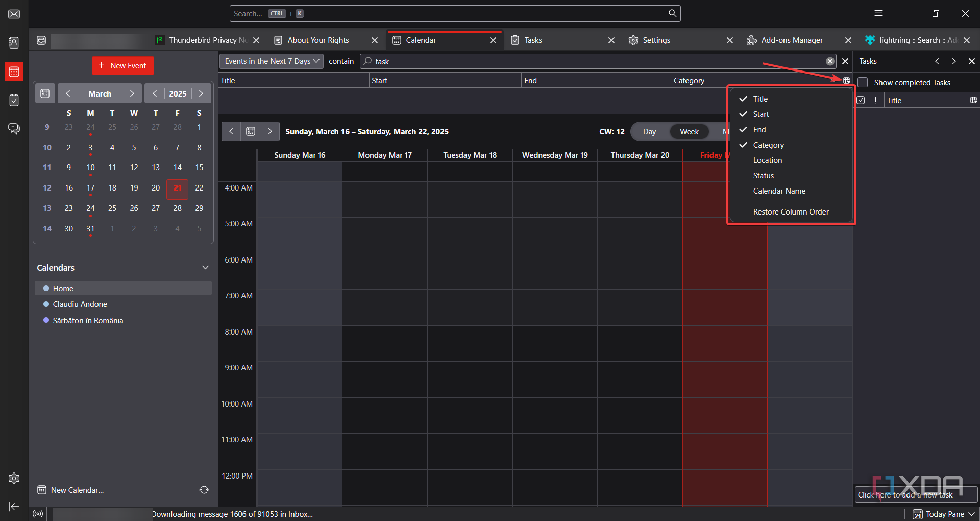Open Events in the Next 7 Days dropdown

point(272,61)
